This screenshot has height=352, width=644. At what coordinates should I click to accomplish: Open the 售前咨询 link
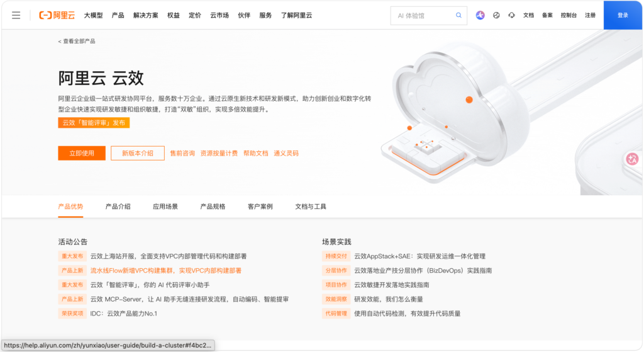[182, 153]
